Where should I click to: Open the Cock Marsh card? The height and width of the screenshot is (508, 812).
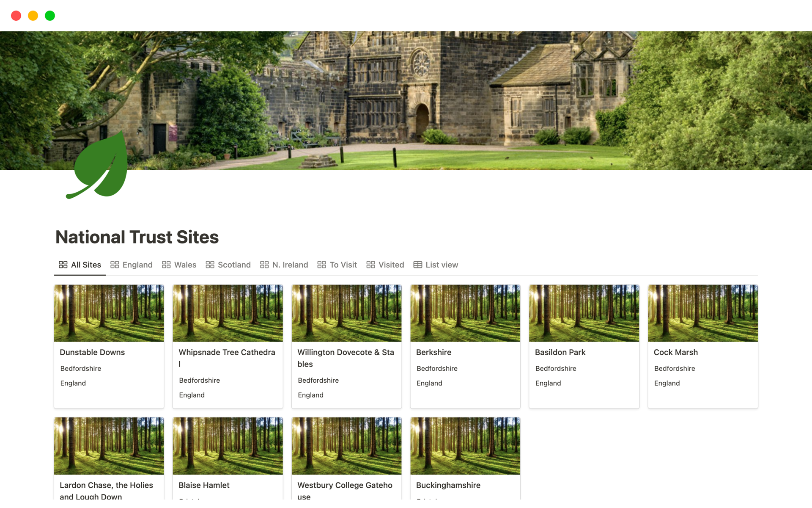[676, 352]
